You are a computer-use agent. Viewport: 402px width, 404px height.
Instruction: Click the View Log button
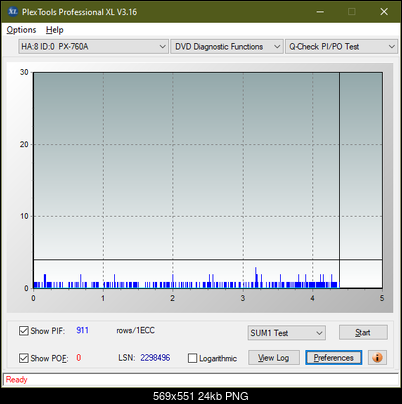click(x=274, y=358)
